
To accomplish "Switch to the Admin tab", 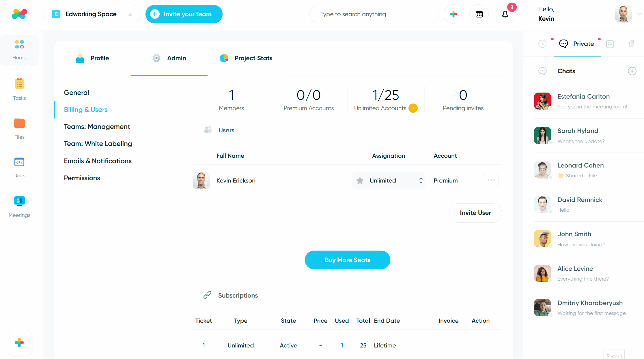I will (x=169, y=58).
